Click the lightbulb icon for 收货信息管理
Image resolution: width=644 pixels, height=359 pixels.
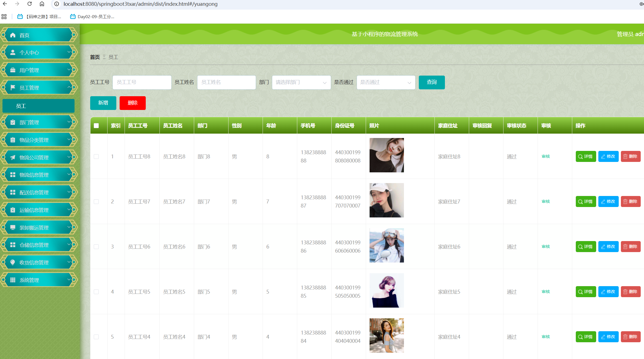(x=13, y=263)
